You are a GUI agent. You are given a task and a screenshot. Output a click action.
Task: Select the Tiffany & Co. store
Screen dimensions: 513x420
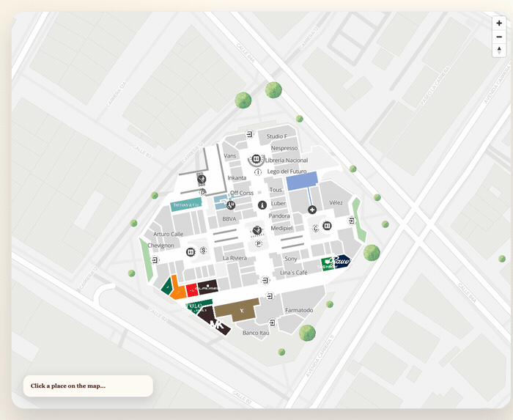[186, 205]
